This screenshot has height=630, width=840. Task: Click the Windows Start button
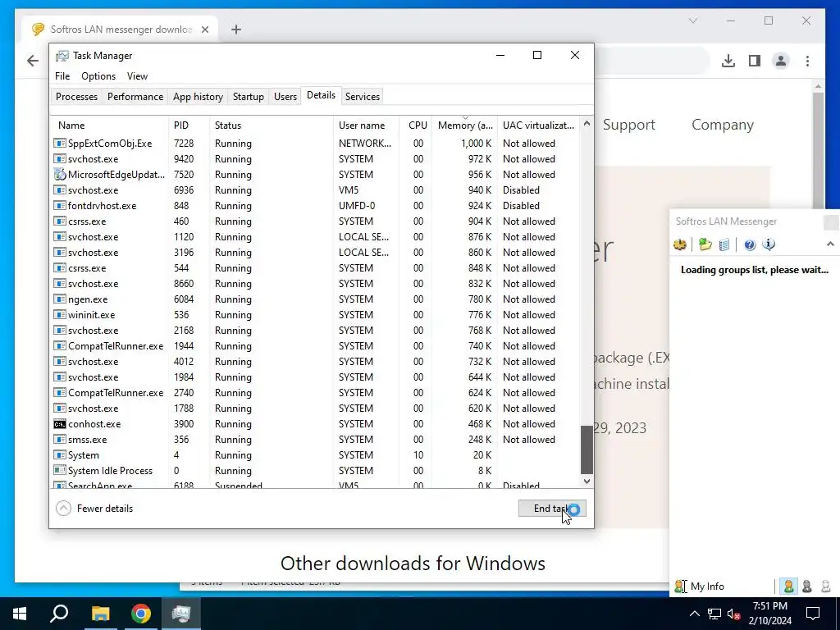pyautogui.click(x=20, y=614)
